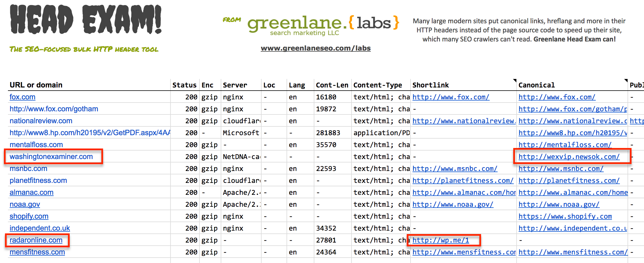Open the http://www.fox.com/gotham URL cell
Screen dimensions: 644x263
pos(54,109)
